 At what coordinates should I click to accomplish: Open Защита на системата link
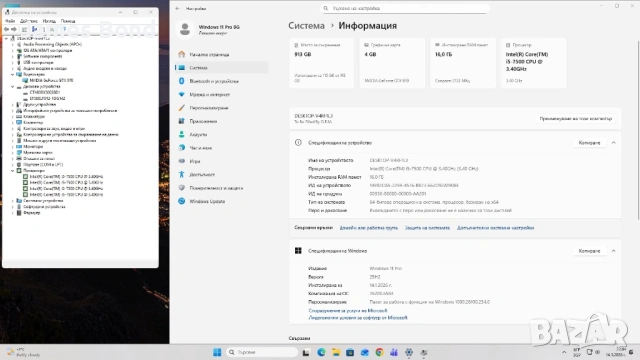pyautogui.click(x=427, y=228)
